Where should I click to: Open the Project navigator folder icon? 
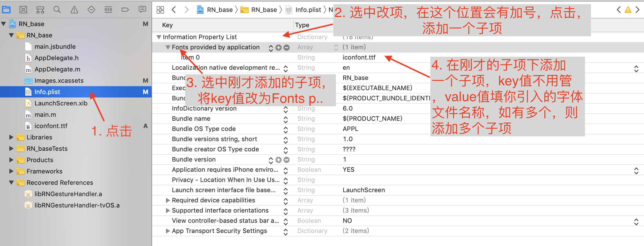(x=6, y=10)
